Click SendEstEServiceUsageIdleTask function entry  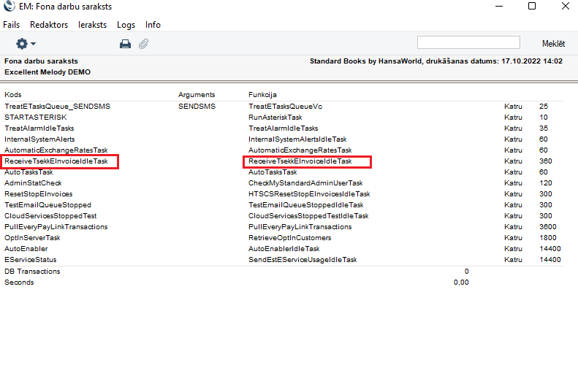pyautogui.click(x=303, y=260)
